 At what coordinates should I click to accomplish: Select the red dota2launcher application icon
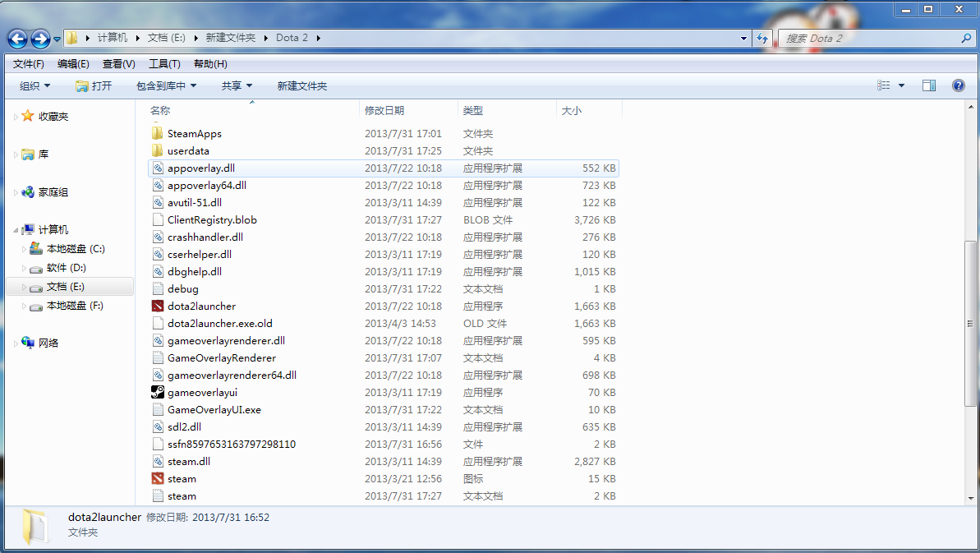point(158,306)
